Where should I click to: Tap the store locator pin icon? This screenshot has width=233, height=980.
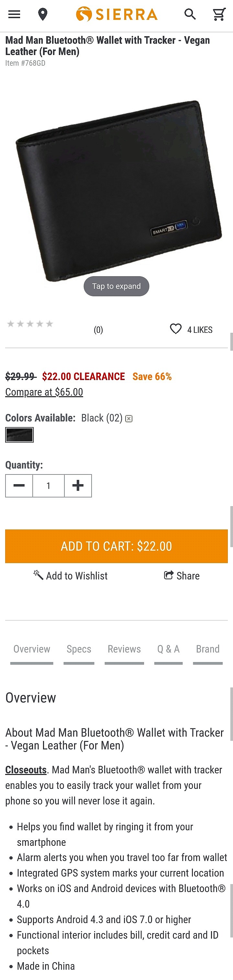point(43,15)
